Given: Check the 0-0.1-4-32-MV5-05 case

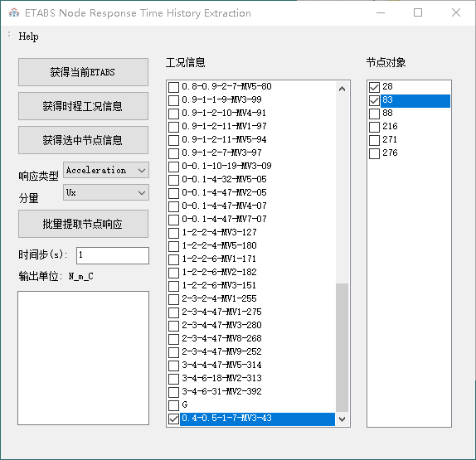Looking at the screenshot, I should click(x=173, y=180).
